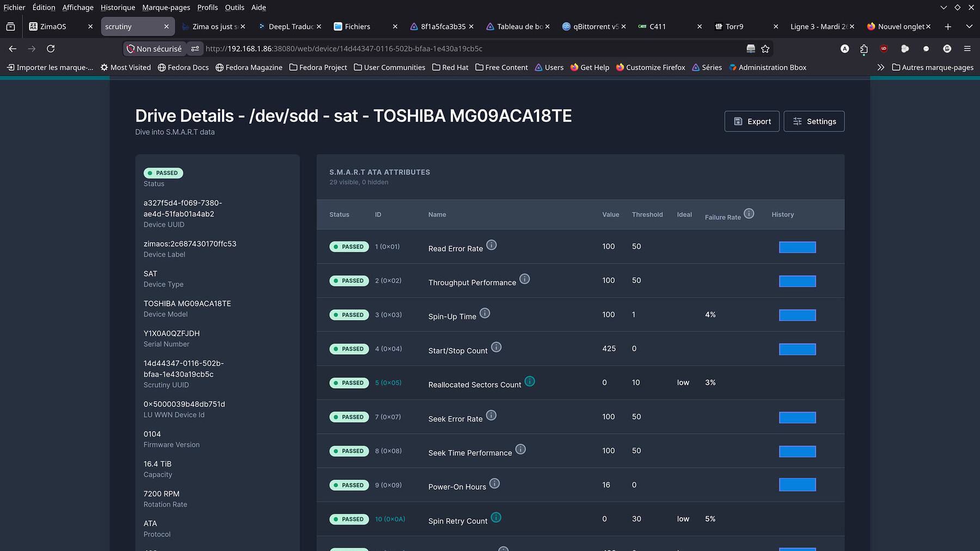Open the extensions puzzle icon
The height and width of the screenshot is (551, 980).
(x=864, y=48)
